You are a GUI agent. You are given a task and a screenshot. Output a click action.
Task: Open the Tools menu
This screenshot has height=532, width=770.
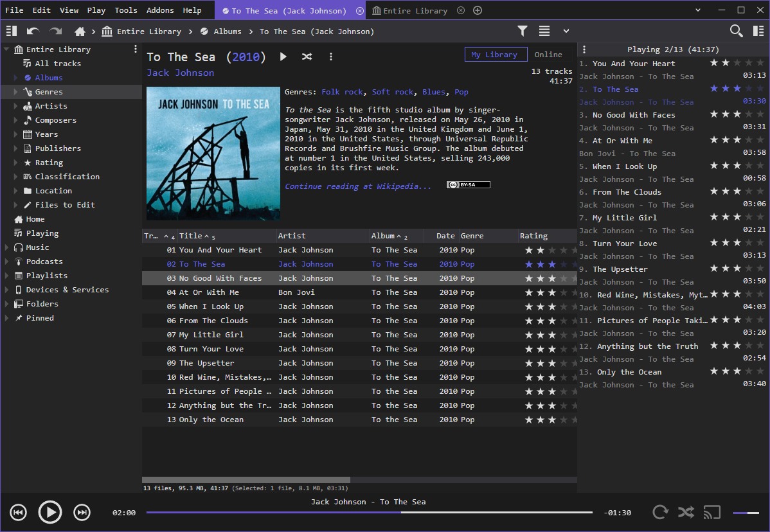[x=126, y=10]
